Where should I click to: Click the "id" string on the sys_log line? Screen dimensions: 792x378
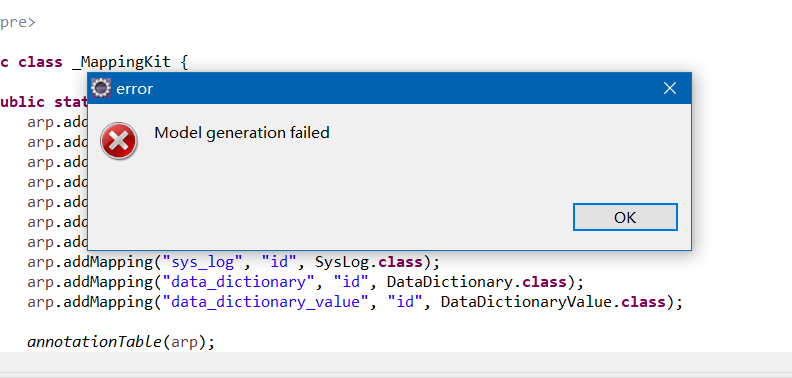pos(279,263)
